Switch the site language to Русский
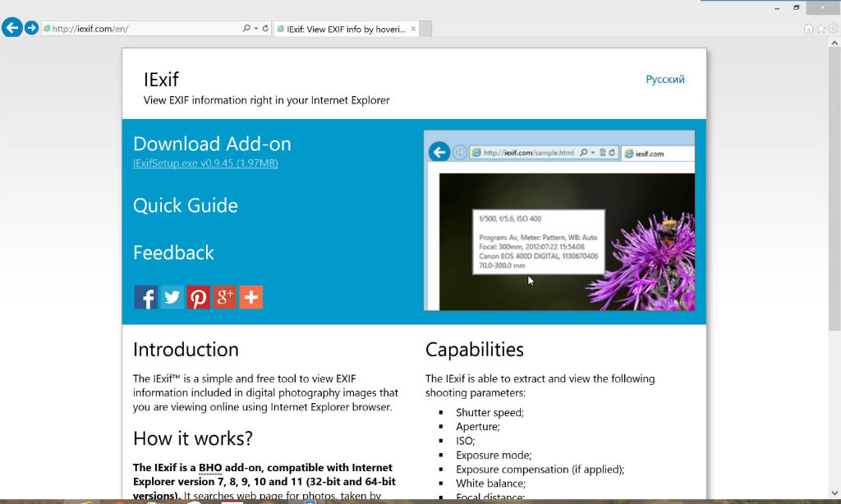The width and height of the screenshot is (841, 504). click(x=665, y=80)
